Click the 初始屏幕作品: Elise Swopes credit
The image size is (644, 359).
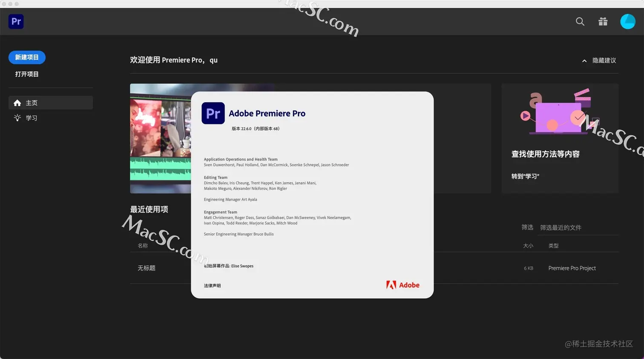(x=229, y=266)
